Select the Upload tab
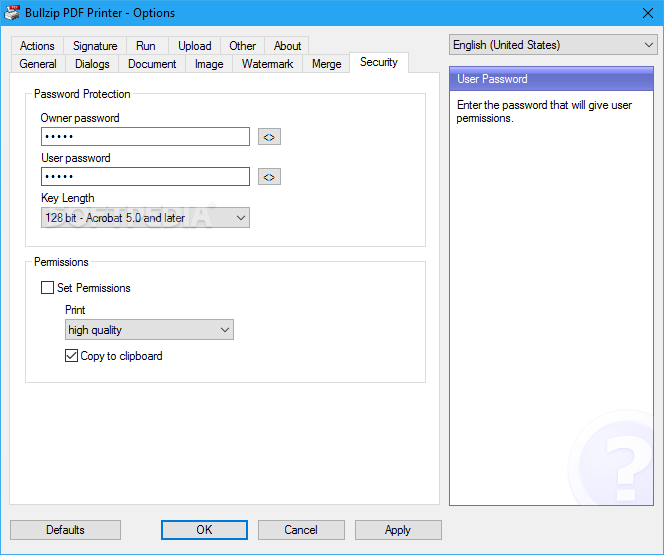 coord(194,46)
